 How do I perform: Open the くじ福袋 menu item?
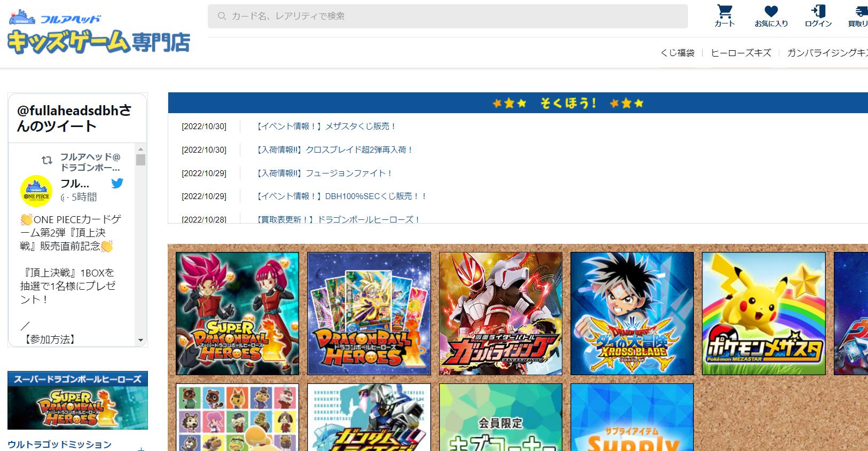[677, 53]
